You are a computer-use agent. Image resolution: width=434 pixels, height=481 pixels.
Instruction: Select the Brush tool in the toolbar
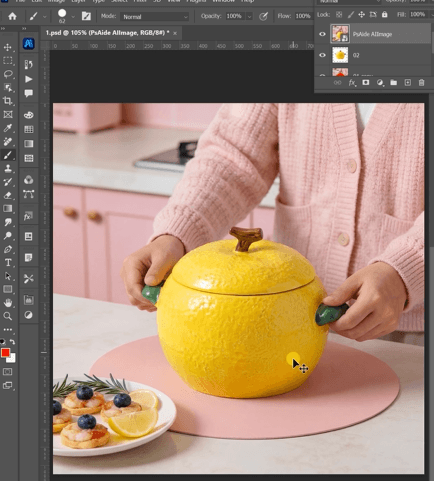[8, 155]
